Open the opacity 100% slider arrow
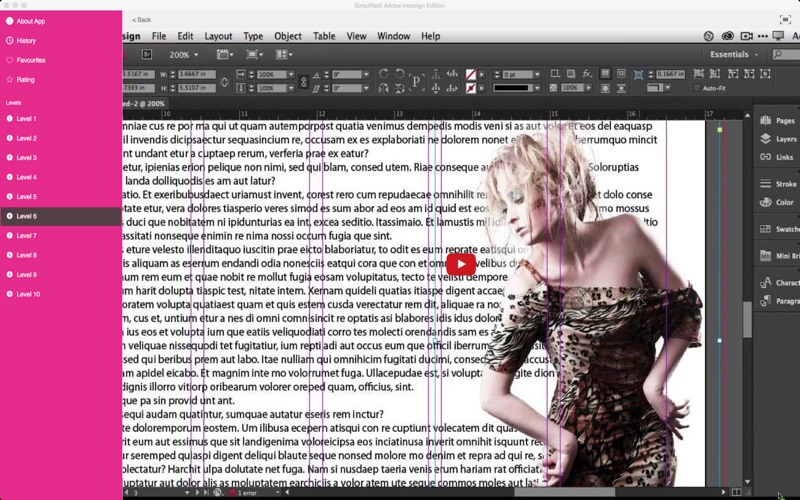The height and width of the screenshot is (500, 800). tap(588, 88)
